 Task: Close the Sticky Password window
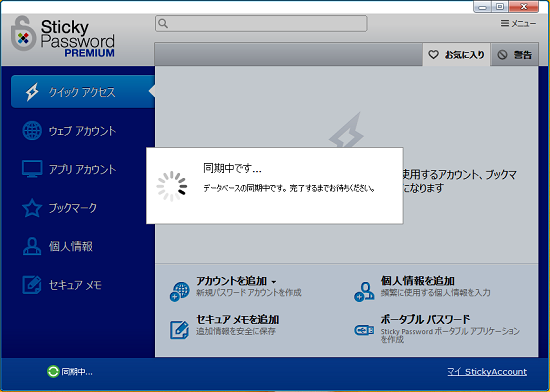tap(524, 7)
